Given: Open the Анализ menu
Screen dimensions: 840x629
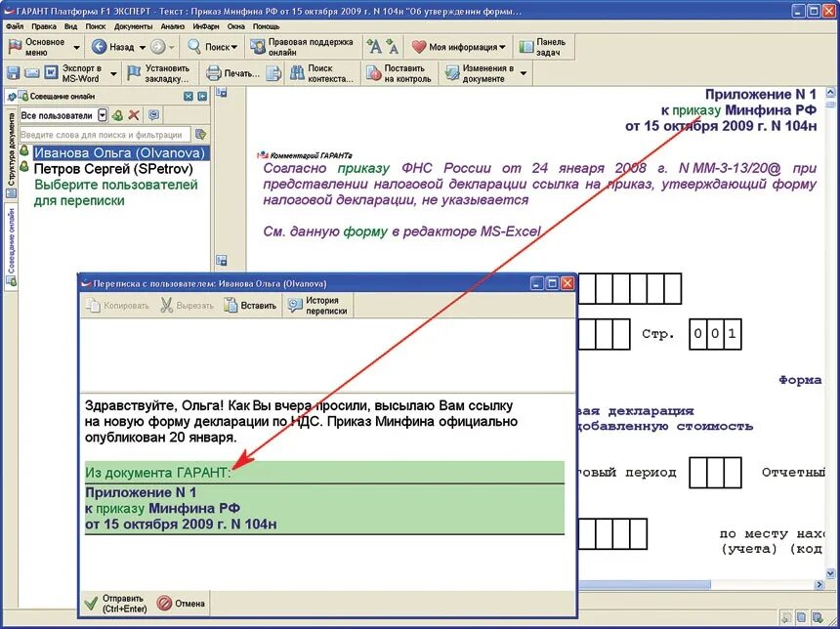Looking at the screenshot, I should [173, 26].
